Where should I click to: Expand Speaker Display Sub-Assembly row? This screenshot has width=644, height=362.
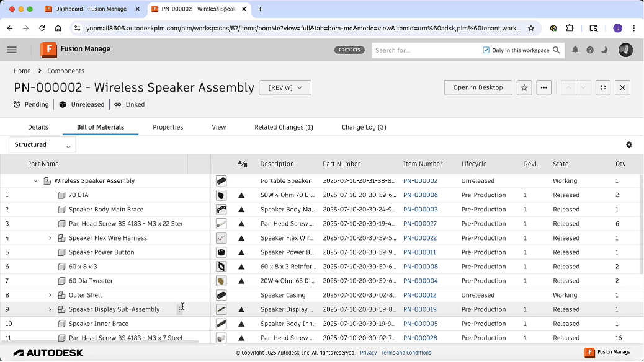(x=50, y=309)
